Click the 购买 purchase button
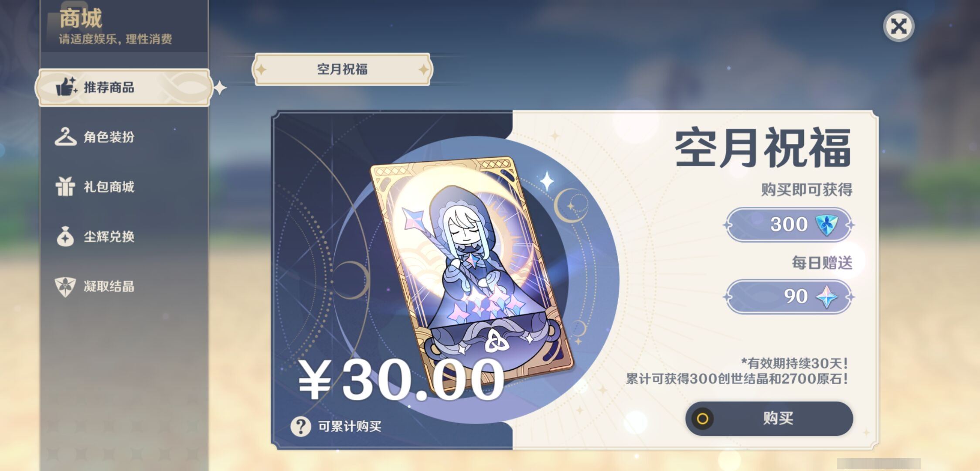Screen dimensions: 980x471 (x=769, y=418)
